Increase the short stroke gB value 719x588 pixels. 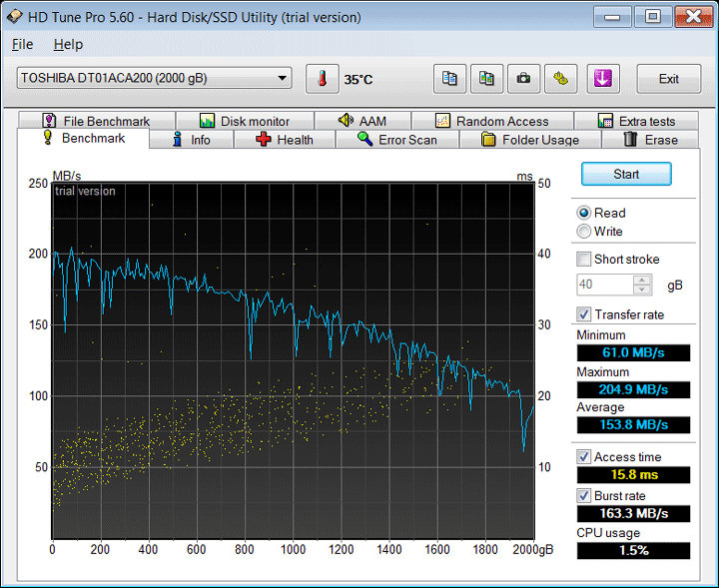[643, 280]
